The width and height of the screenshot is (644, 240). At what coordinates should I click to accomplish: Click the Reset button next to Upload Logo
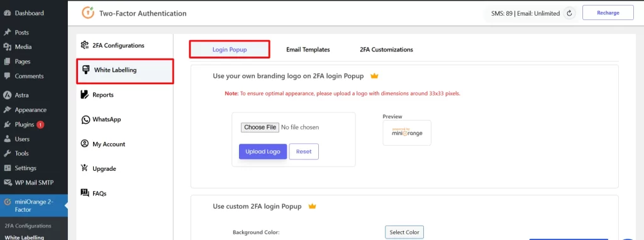click(x=304, y=151)
